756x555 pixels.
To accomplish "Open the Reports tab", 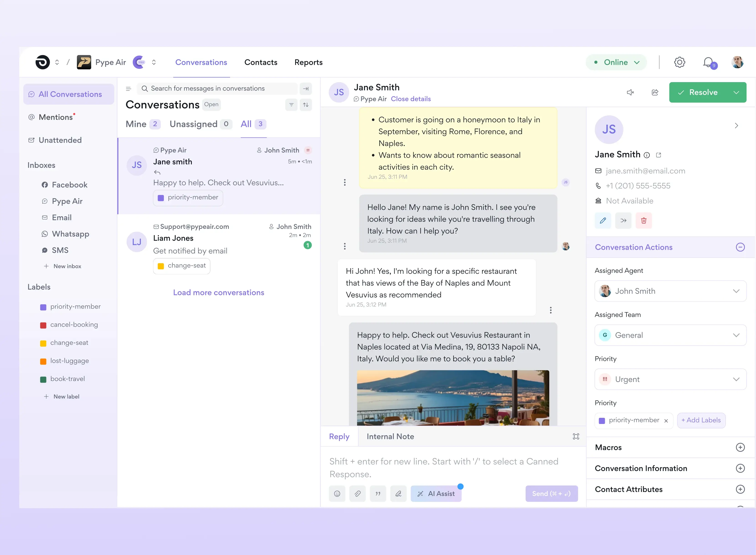I will tap(308, 62).
